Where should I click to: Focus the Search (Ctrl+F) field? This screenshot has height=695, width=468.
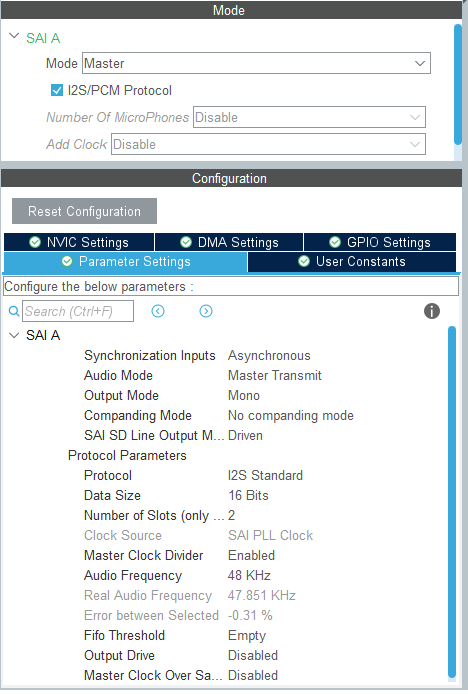pos(78,311)
